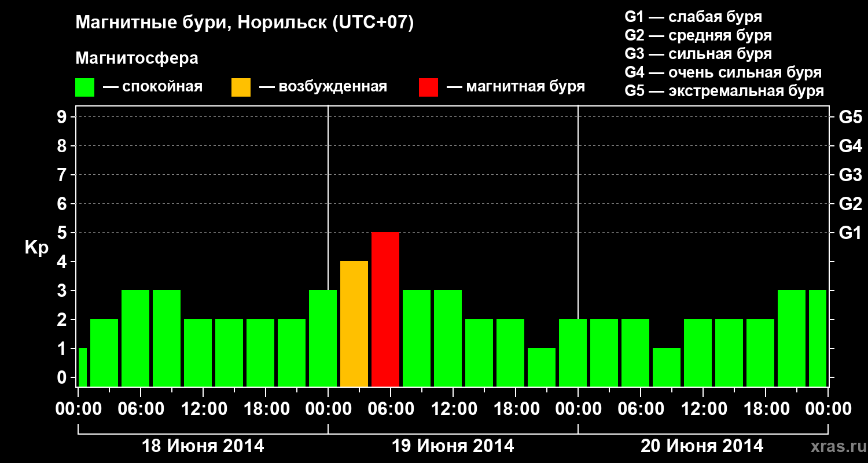The height and width of the screenshot is (463, 868).
Task: Click the right-axis 'G2' tick label
Action: click(x=850, y=204)
